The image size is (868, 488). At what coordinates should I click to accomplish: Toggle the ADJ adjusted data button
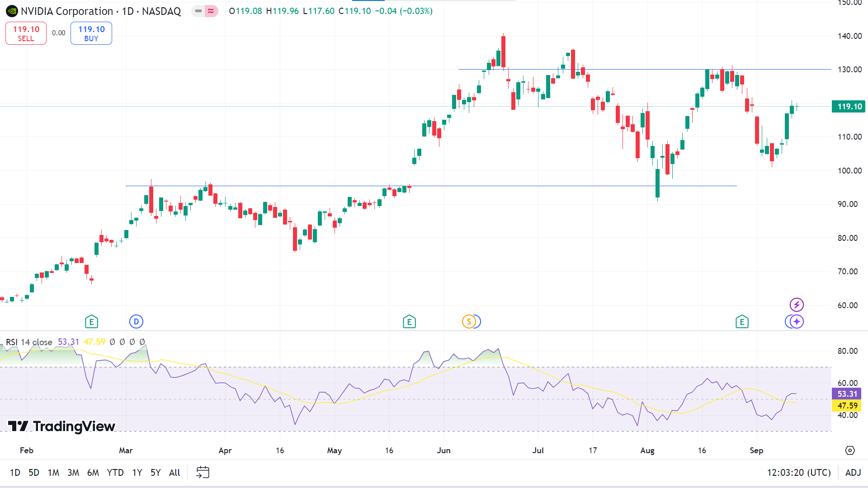(853, 473)
